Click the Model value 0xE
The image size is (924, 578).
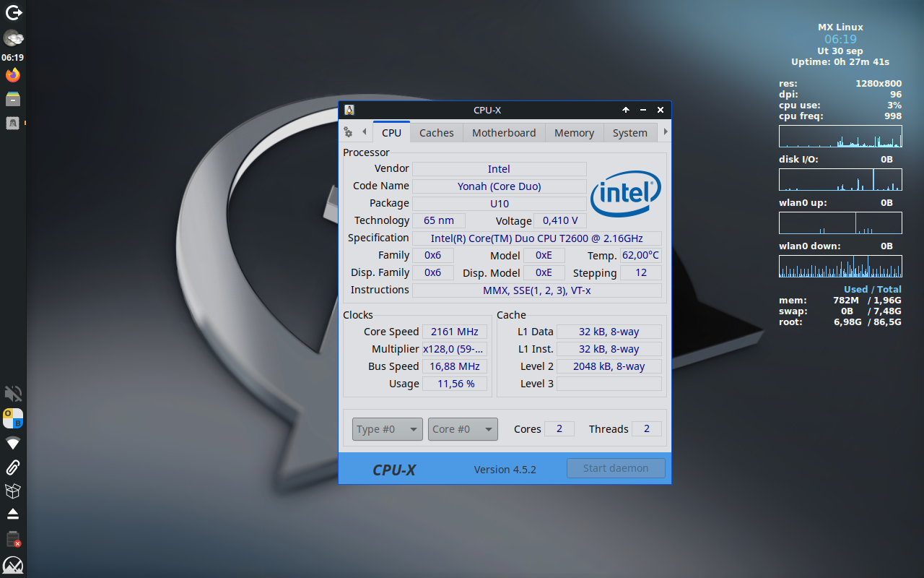[544, 256]
